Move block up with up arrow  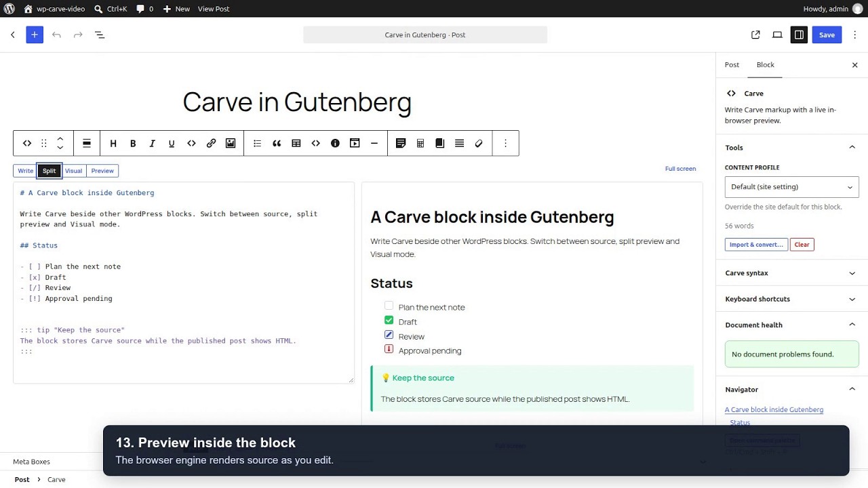60,138
